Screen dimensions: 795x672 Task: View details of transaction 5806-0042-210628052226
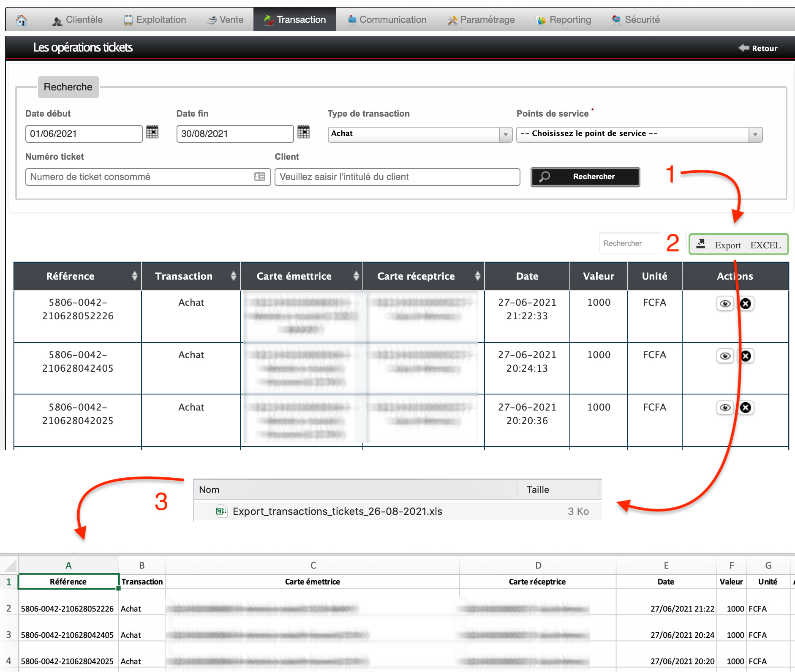pos(725,304)
